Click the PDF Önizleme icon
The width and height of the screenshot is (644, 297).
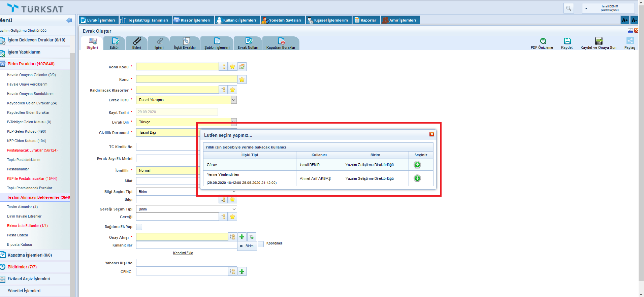(543, 41)
